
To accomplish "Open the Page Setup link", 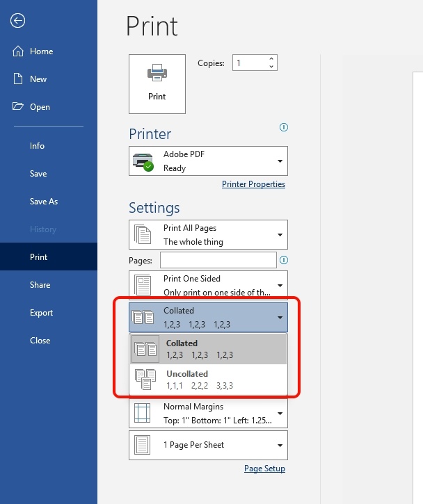I will point(265,469).
